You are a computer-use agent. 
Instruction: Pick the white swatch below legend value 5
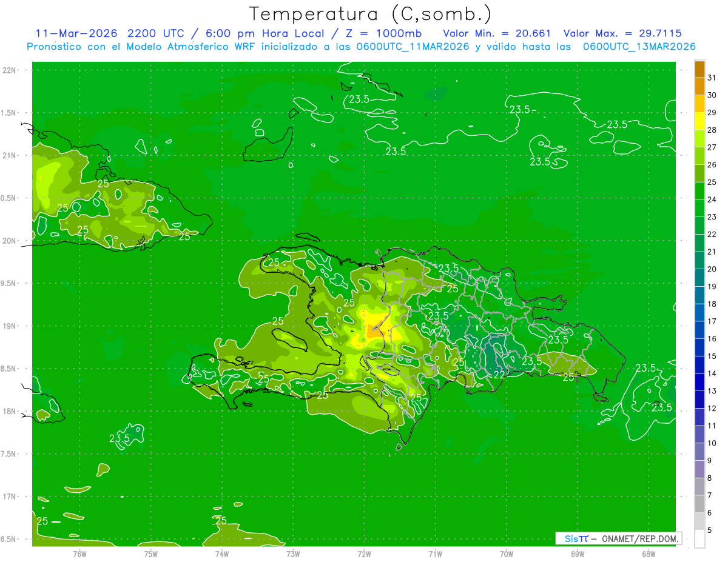click(699, 539)
